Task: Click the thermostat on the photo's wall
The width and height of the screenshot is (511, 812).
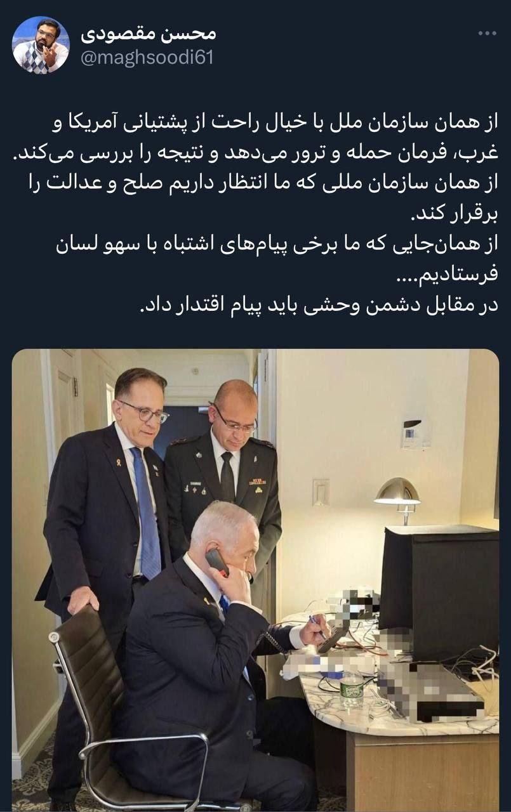Action: pos(413,433)
